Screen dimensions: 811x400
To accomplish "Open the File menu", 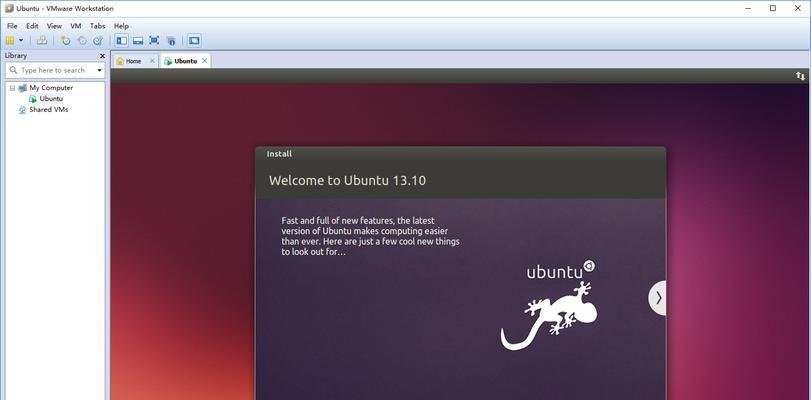I will (x=12, y=26).
